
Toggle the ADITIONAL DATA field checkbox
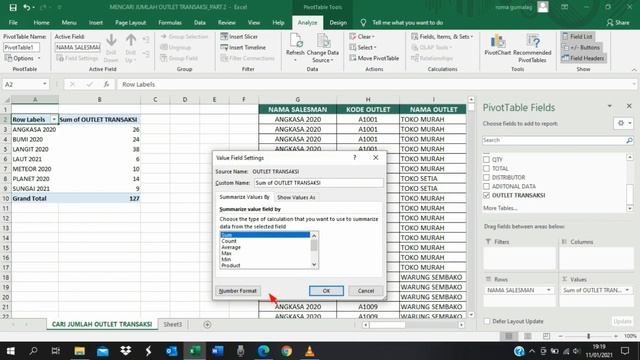pos(486,186)
